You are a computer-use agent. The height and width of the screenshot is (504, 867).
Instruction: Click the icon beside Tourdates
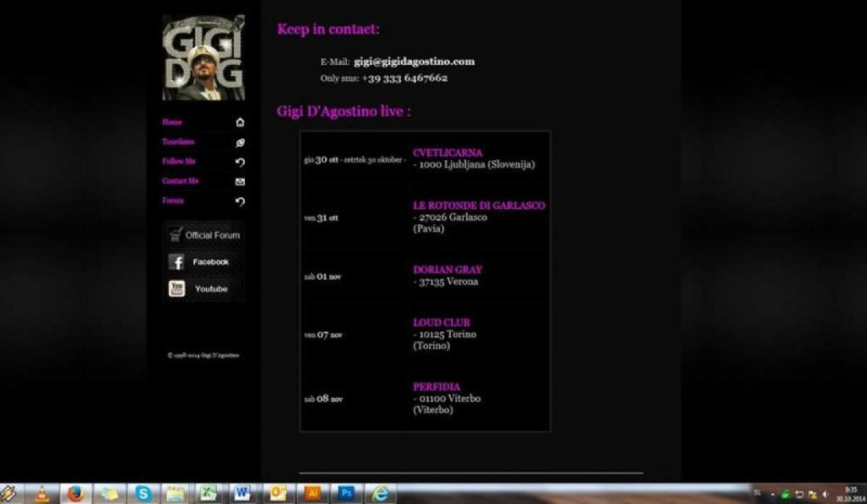pyautogui.click(x=240, y=143)
